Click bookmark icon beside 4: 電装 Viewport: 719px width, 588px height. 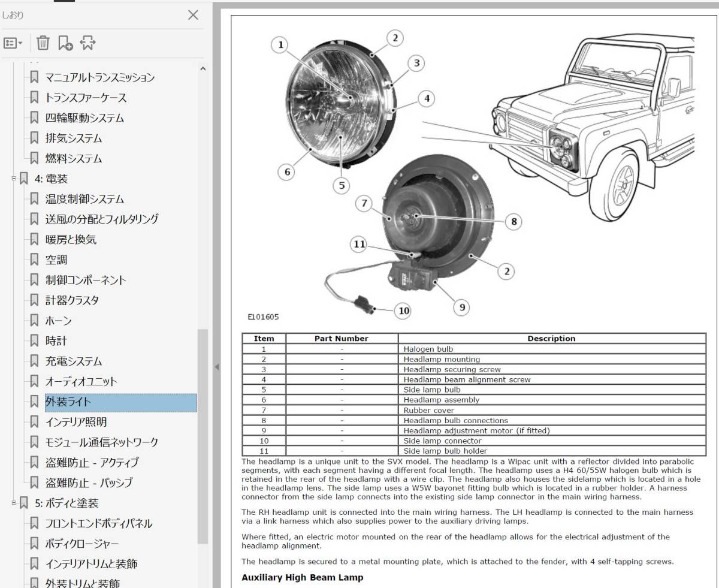pos(24,179)
